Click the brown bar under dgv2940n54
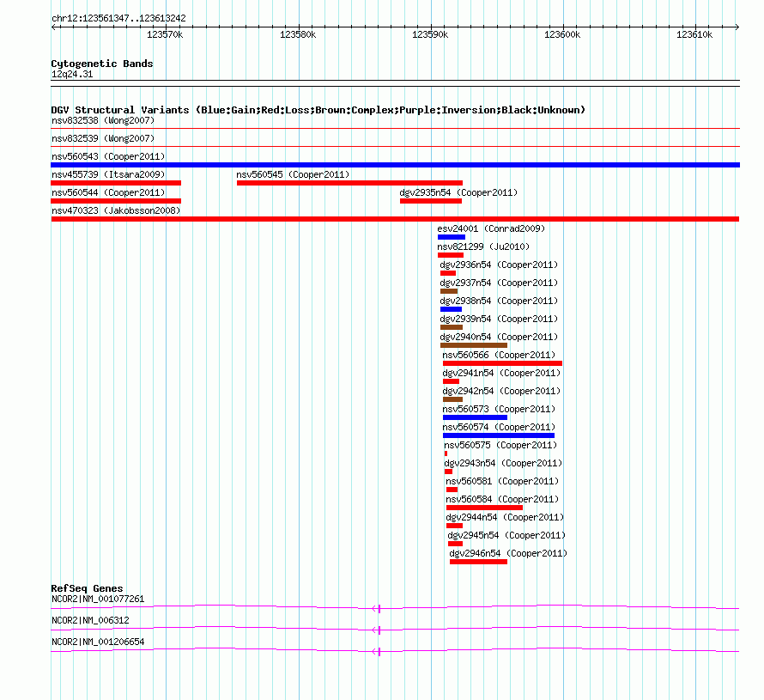764x700 pixels. point(474,345)
